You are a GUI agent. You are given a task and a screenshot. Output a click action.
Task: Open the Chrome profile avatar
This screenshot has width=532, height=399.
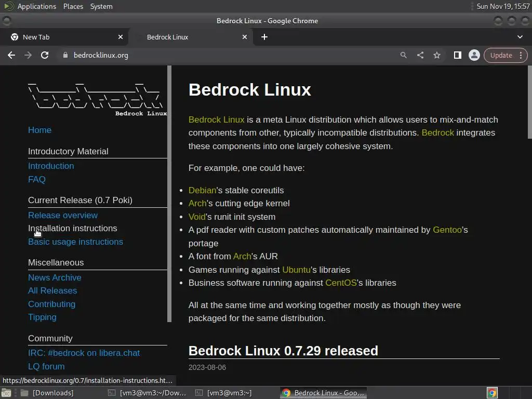[474, 55]
